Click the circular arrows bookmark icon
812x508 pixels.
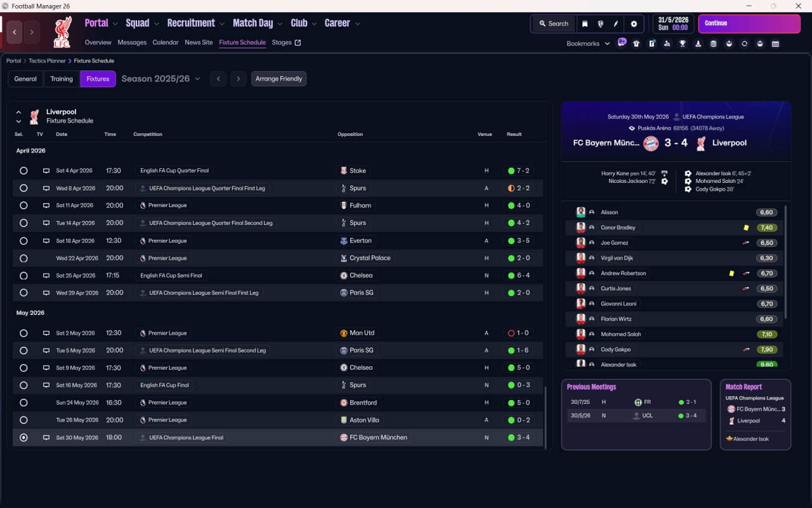744,44
